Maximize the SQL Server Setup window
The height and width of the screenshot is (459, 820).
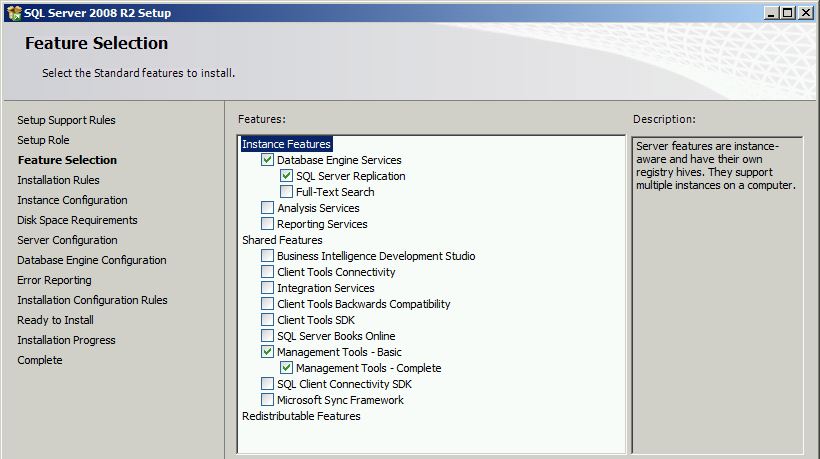[x=787, y=13]
